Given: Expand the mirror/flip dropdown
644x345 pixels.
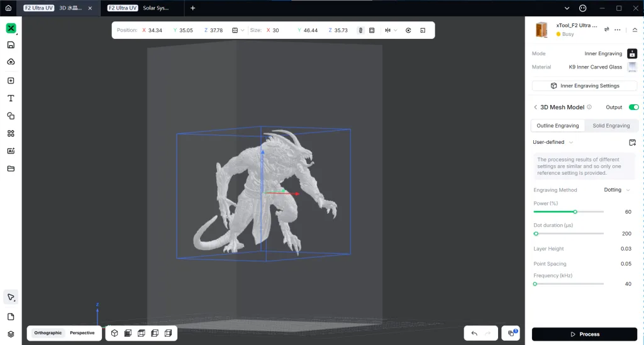Looking at the screenshot, I should (x=391, y=30).
